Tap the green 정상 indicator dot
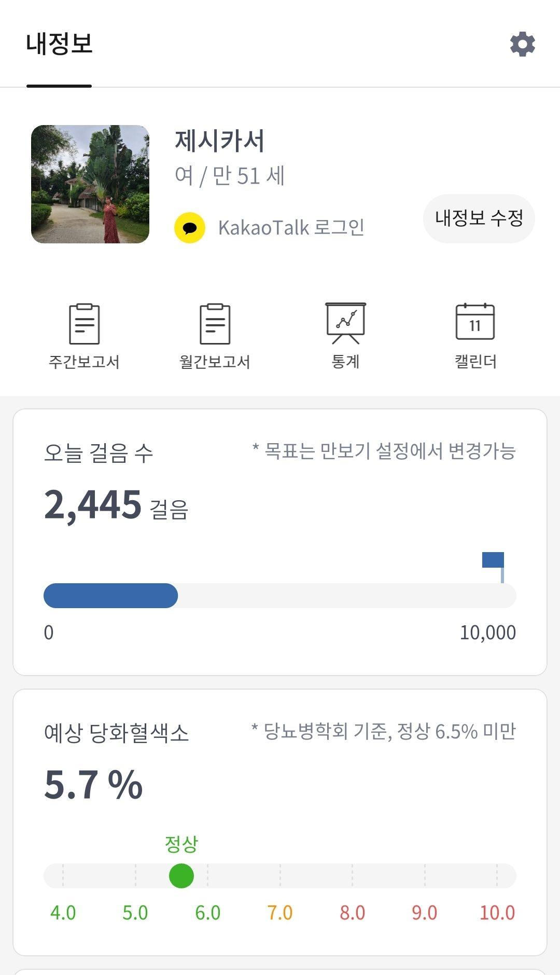This screenshot has height=975, width=560. (181, 876)
